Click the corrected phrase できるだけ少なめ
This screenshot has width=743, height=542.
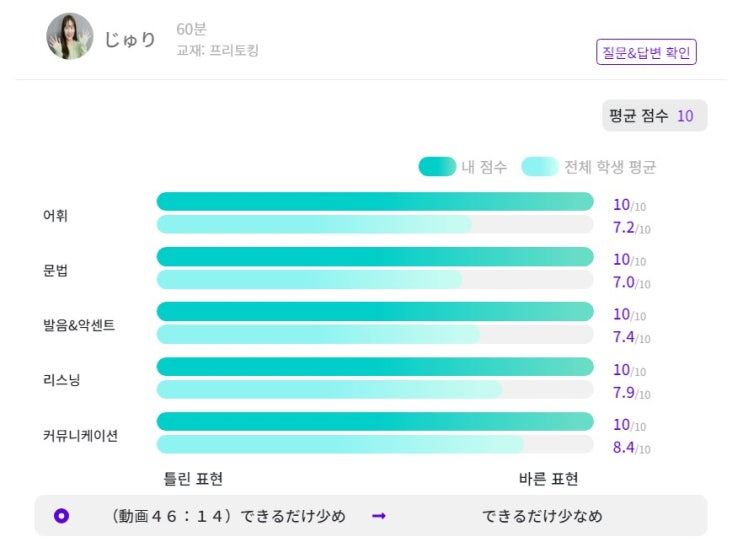point(542,516)
